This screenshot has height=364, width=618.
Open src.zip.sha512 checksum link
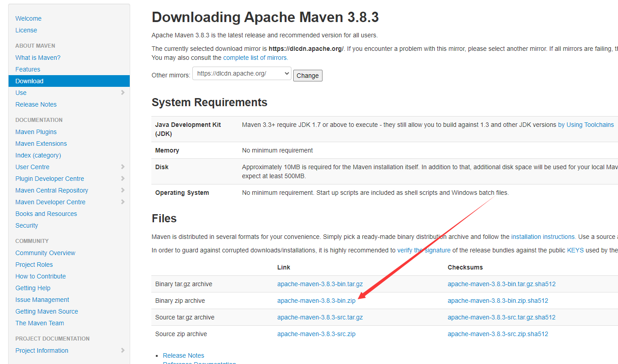498,334
